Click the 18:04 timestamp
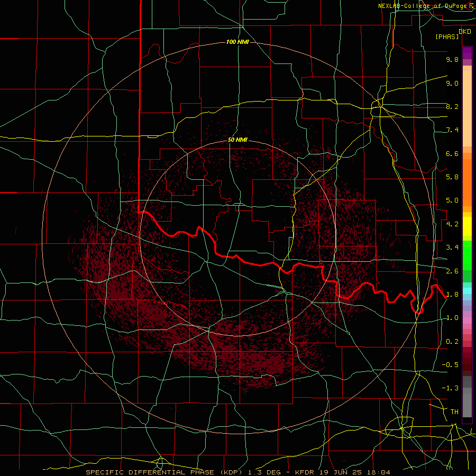The height and width of the screenshot is (476, 476). 378,472
